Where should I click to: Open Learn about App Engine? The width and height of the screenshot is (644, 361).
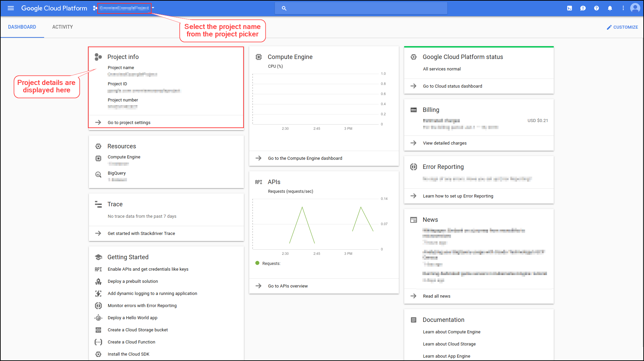[x=446, y=356]
